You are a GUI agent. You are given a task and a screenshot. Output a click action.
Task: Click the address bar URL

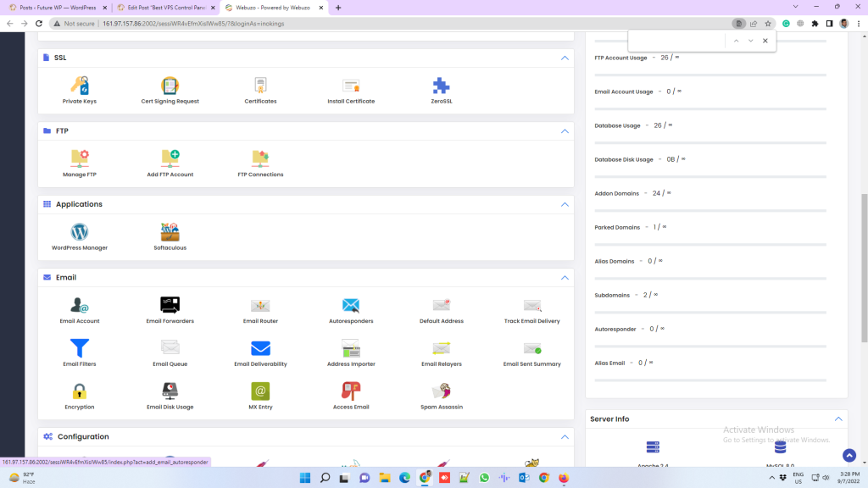click(193, 24)
